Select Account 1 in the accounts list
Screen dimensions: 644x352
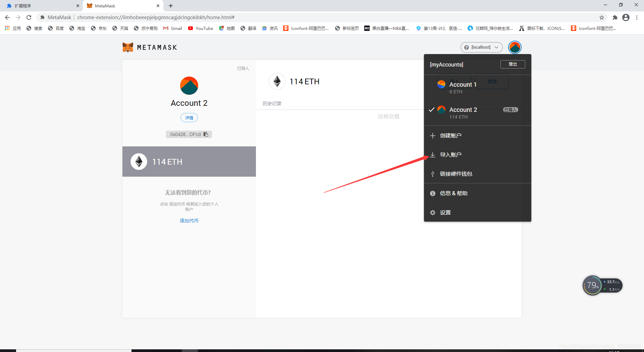click(x=478, y=88)
